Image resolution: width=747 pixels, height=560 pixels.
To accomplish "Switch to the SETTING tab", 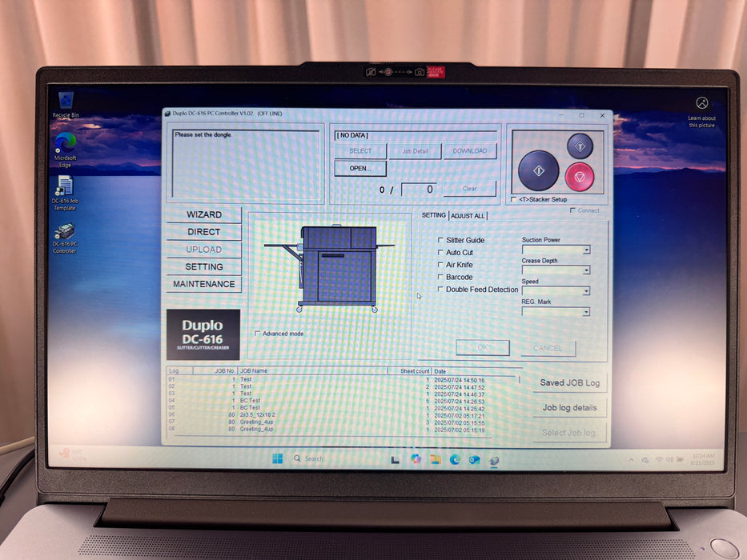I will [433, 215].
